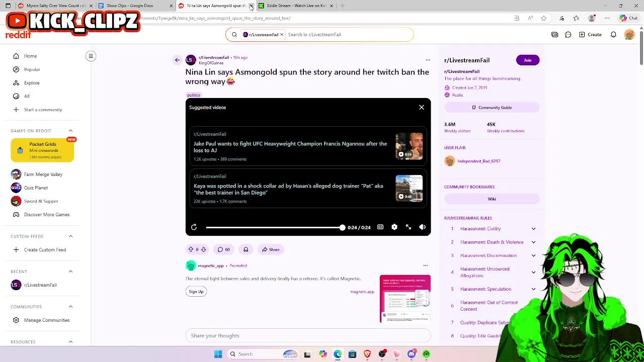The width and height of the screenshot is (644, 362).
Task: Downvote the Nina Lin post
Action: click(x=203, y=249)
